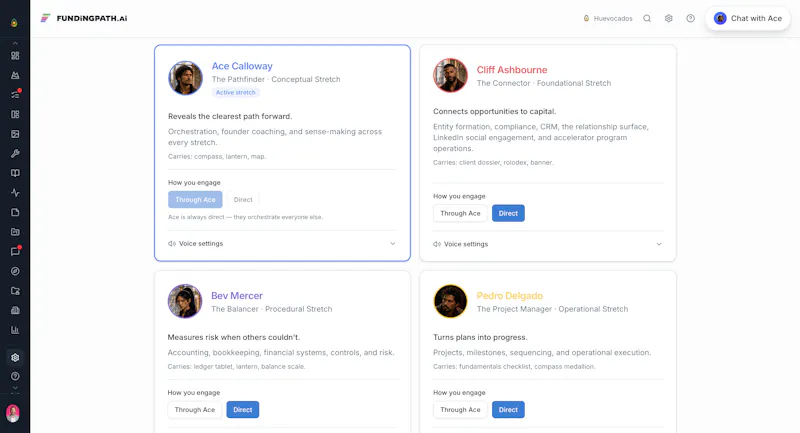Click the FundingPath.ai logo
The width and height of the screenshot is (800, 433).
pos(84,18)
